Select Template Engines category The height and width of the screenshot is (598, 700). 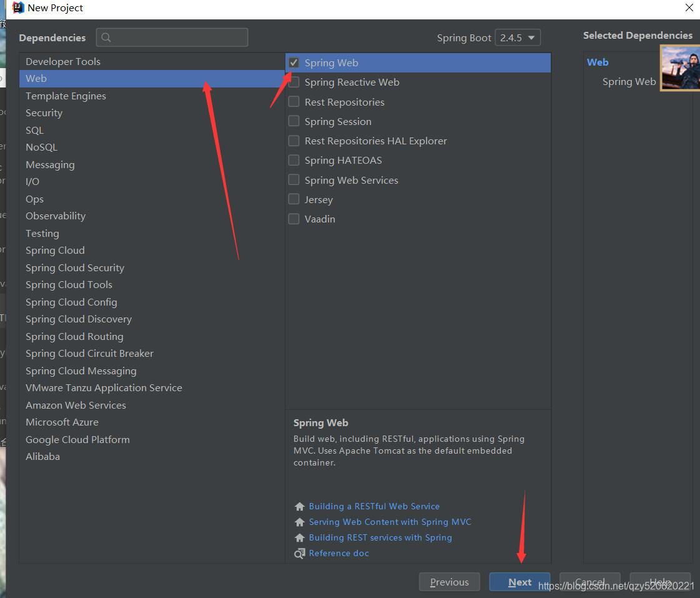pos(152,96)
